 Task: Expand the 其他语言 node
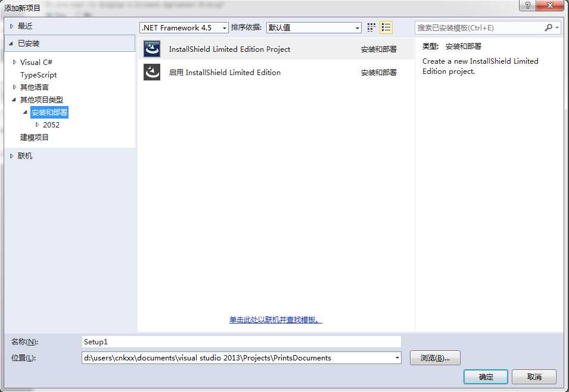point(14,87)
